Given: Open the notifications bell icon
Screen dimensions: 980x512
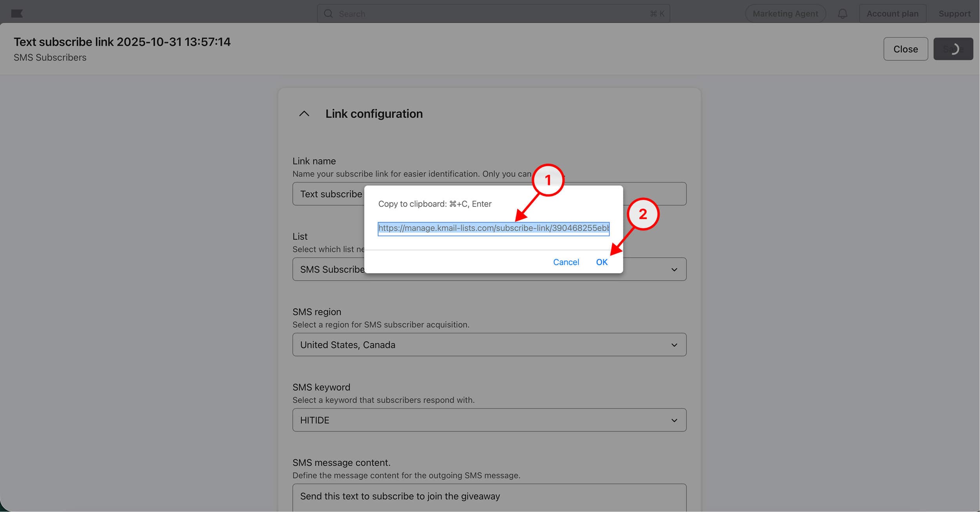Looking at the screenshot, I should click(842, 14).
